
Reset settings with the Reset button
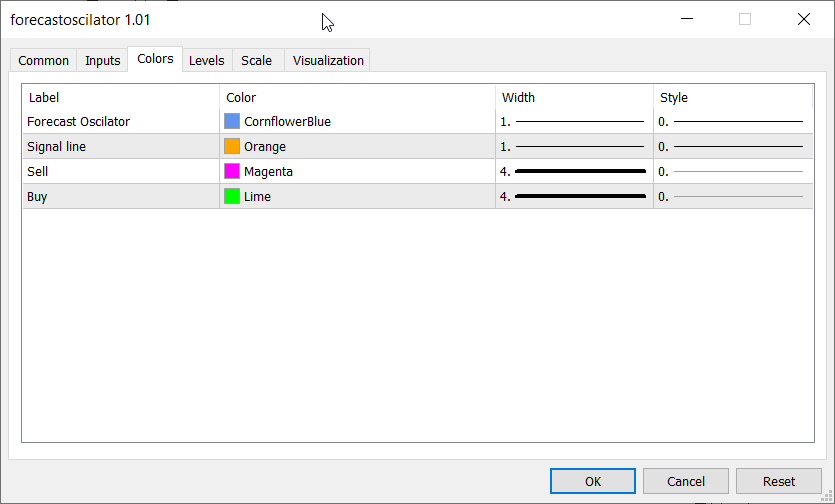point(779,481)
